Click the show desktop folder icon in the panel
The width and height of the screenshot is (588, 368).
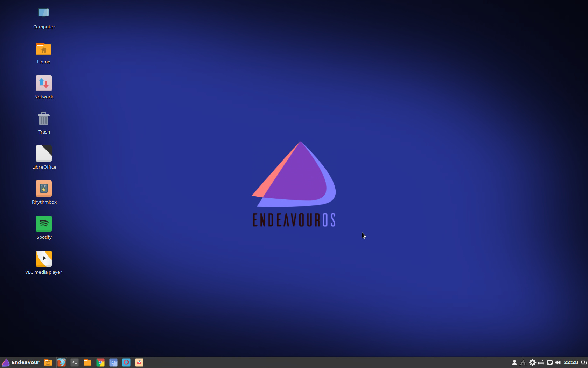(x=48, y=362)
